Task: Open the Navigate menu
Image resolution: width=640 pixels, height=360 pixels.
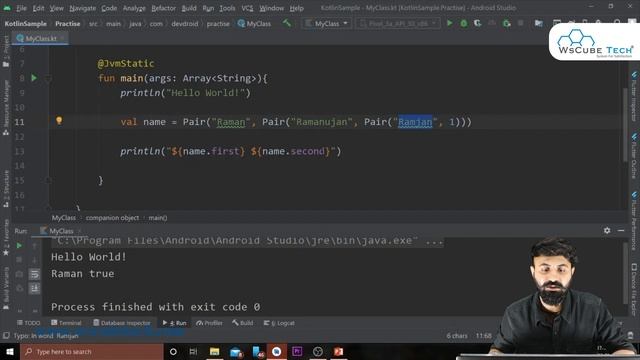Action: coord(82,8)
